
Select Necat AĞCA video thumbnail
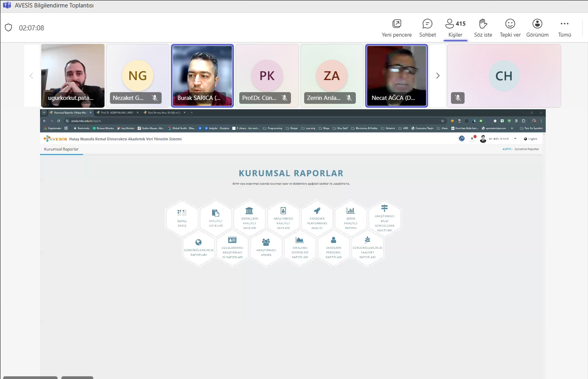point(396,75)
